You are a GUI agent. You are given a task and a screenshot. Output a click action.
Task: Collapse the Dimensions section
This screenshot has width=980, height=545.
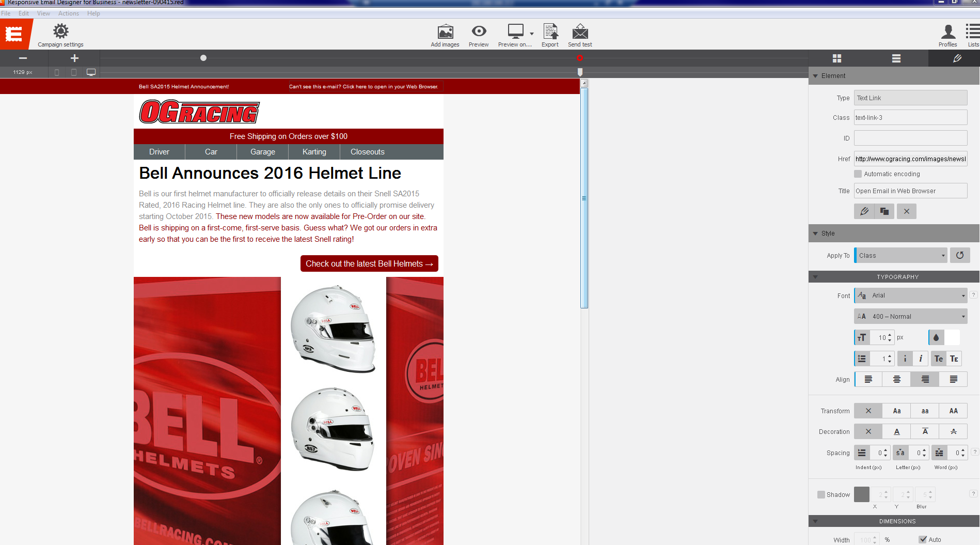(816, 521)
